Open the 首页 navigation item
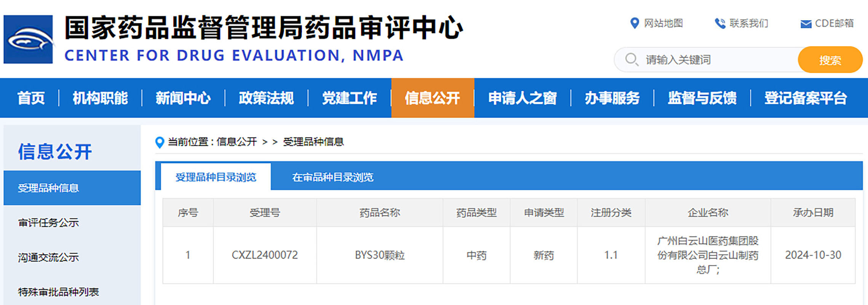The width and height of the screenshot is (868, 305). pyautogui.click(x=31, y=98)
